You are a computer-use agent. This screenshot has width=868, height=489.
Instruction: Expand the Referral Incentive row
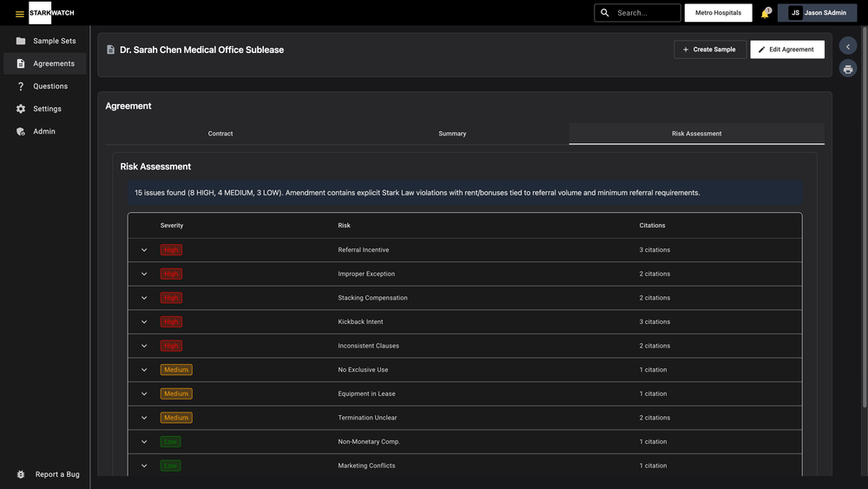coord(144,250)
